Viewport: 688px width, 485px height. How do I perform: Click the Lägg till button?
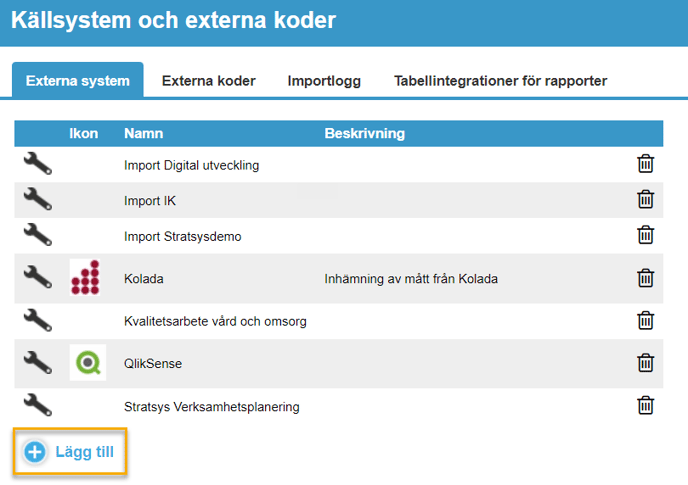click(x=70, y=452)
